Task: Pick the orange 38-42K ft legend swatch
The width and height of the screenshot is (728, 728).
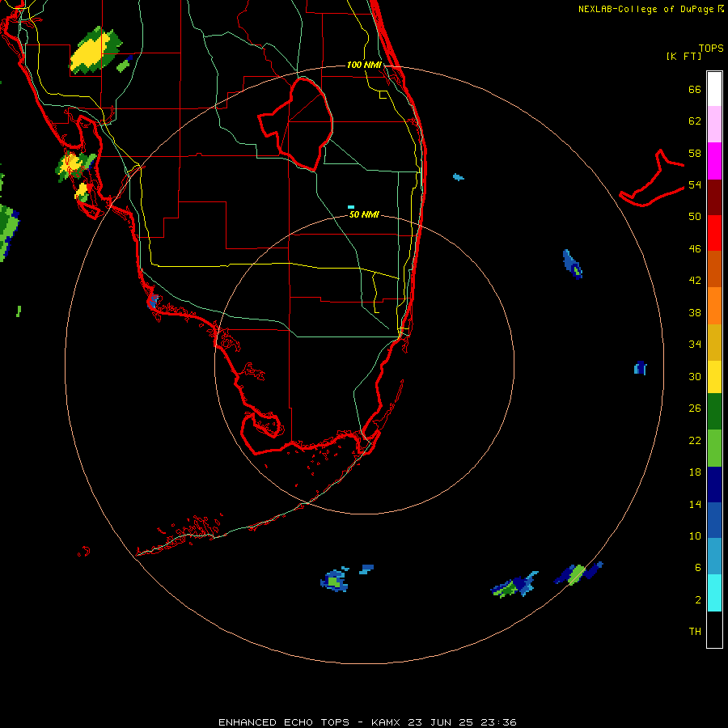Action: coord(714,306)
